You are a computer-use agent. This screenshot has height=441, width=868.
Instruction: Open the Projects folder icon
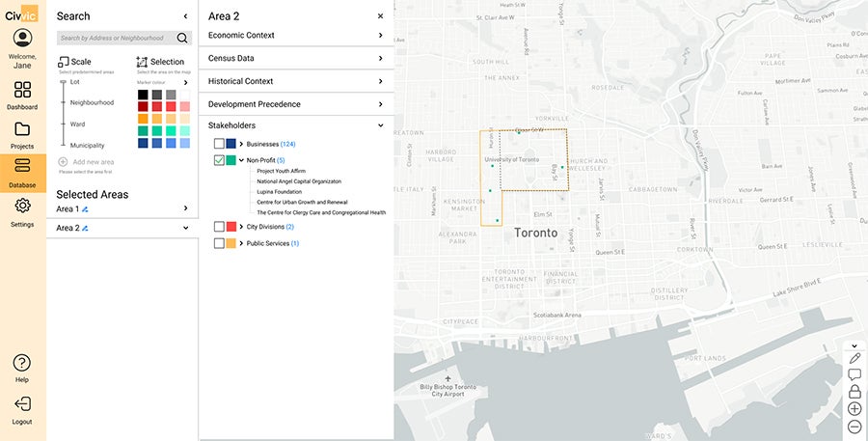click(22, 129)
